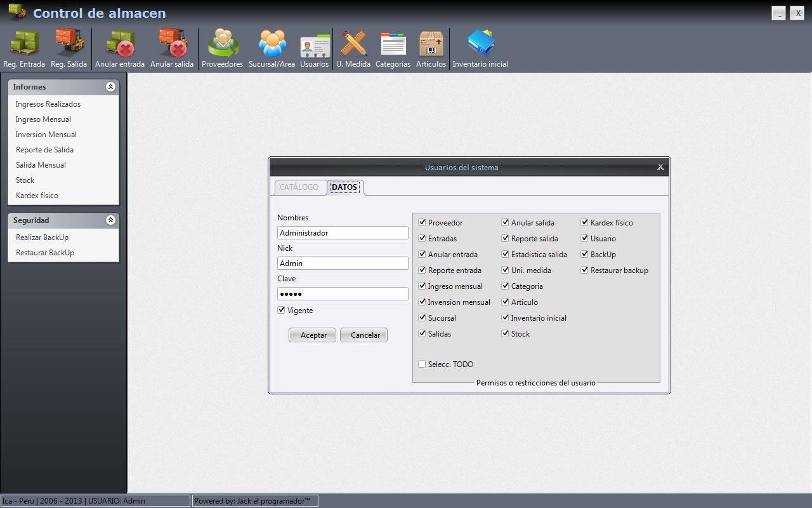Uncheck the Entradas permission
This screenshot has height=508, width=812.
[x=422, y=238]
